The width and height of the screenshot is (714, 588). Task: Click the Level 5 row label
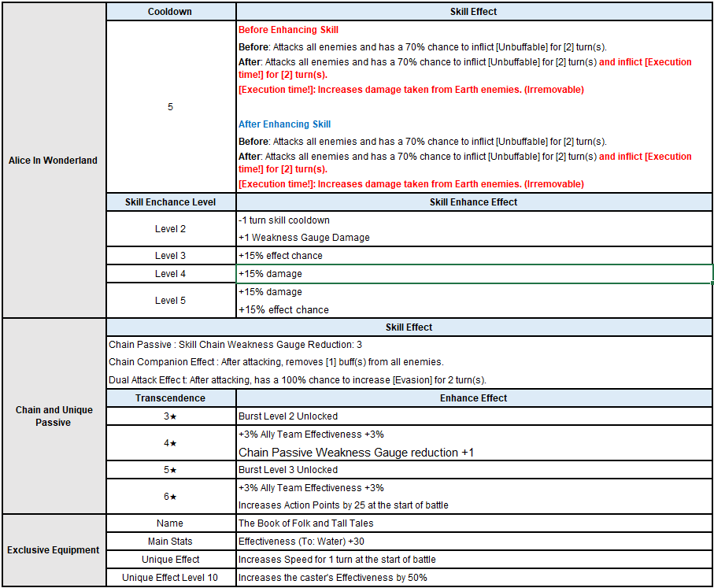tap(170, 301)
